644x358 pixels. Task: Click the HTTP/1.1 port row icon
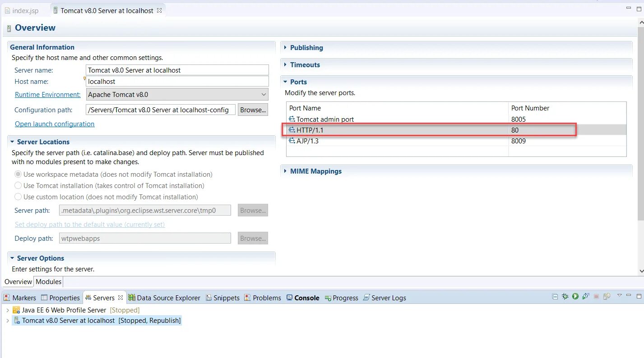click(292, 130)
